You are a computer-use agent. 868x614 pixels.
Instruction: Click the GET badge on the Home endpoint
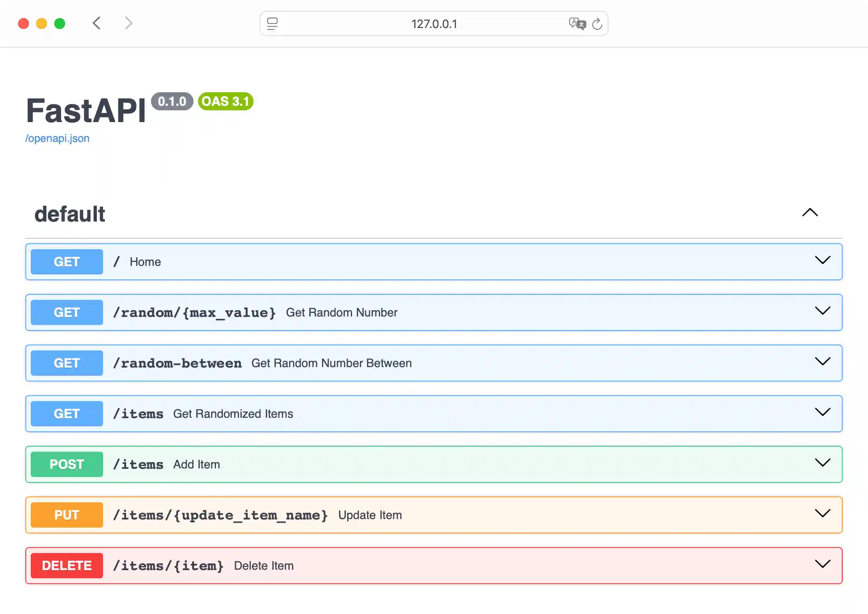(x=66, y=261)
